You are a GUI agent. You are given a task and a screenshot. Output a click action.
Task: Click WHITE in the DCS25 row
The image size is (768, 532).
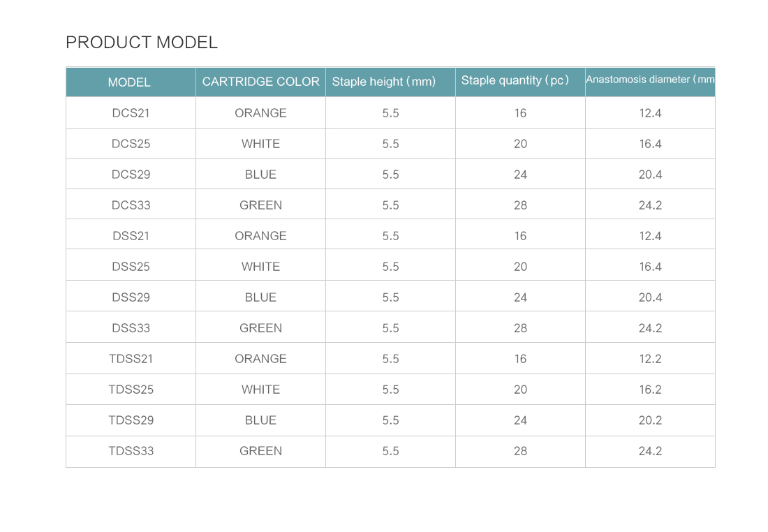[260, 144]
